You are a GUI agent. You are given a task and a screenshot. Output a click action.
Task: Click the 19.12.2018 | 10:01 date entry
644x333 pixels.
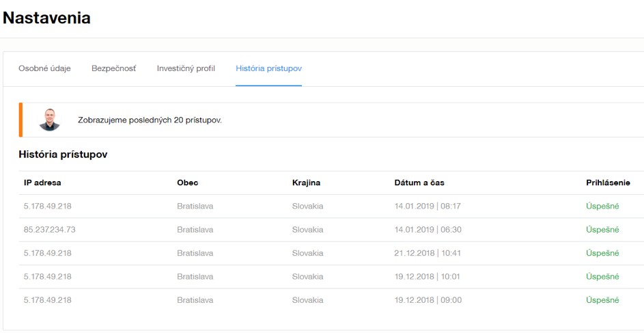(x=428, y=277)
